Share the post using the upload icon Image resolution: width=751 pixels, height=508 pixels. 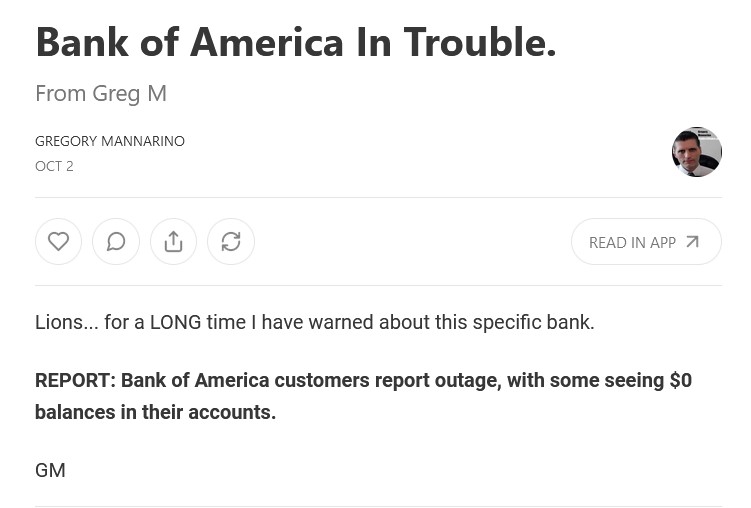point(173,241)
